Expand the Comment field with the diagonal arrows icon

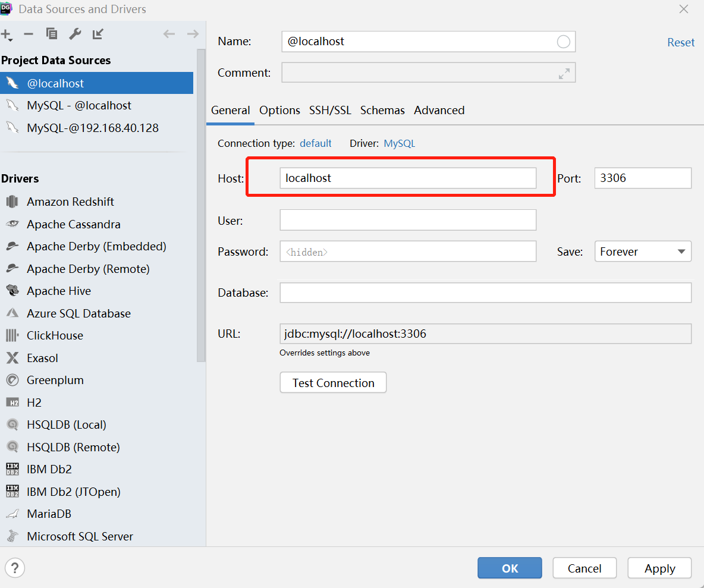click(x=564, y=73)
